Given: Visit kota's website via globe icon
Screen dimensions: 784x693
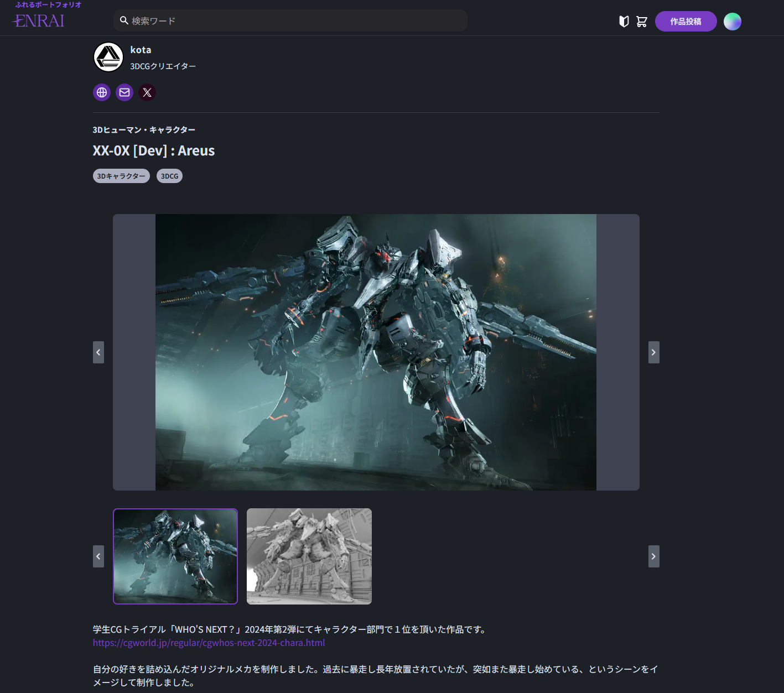Looking at the screenshot, I should (102, 92).
